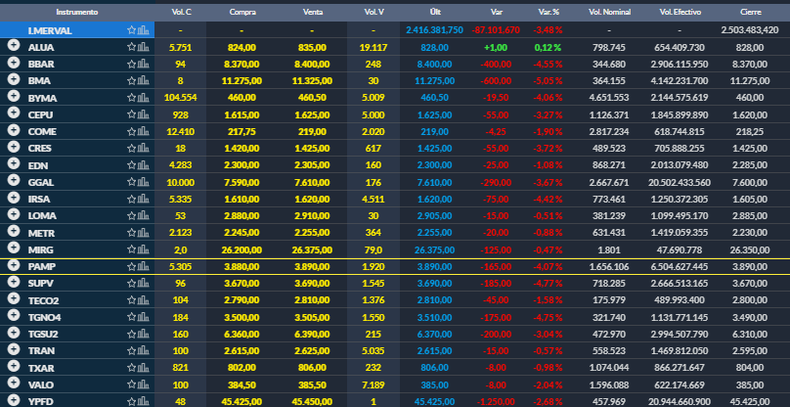Expand the BBAR row plus icon
790x407 pixels.
tap(14, 63)
